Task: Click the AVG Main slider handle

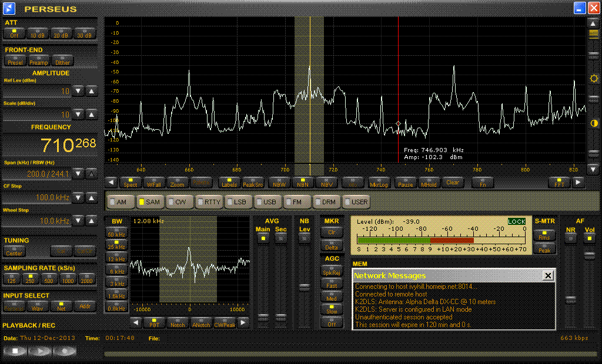Action: (263, 316)
